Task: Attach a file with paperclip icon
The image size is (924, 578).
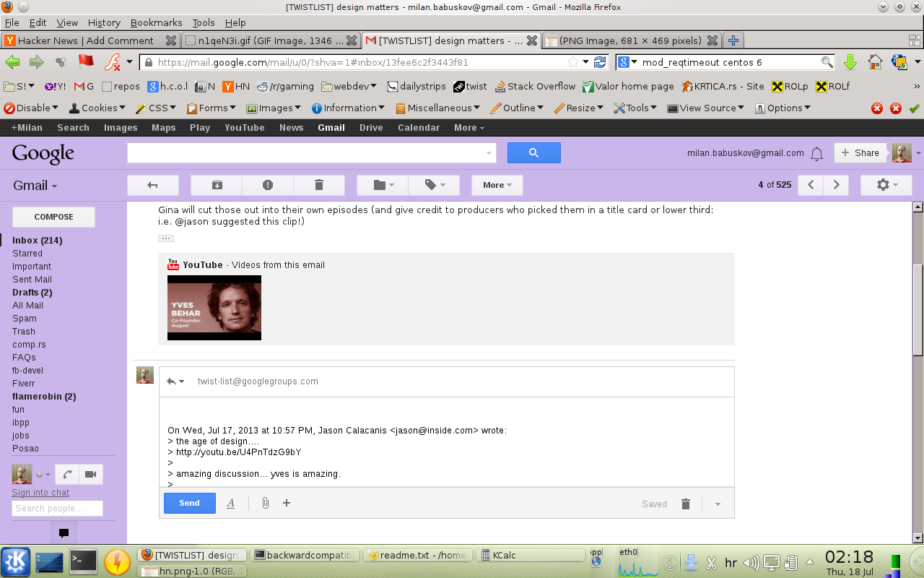Action: (x=265, y=503)
